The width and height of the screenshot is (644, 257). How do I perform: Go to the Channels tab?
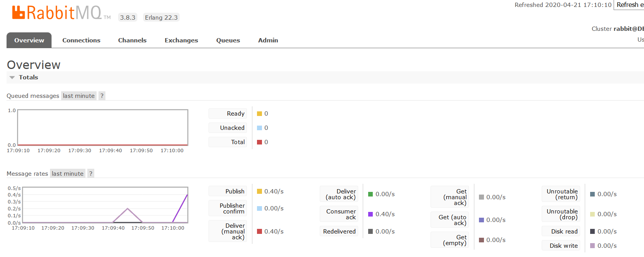tap(132, 40)
